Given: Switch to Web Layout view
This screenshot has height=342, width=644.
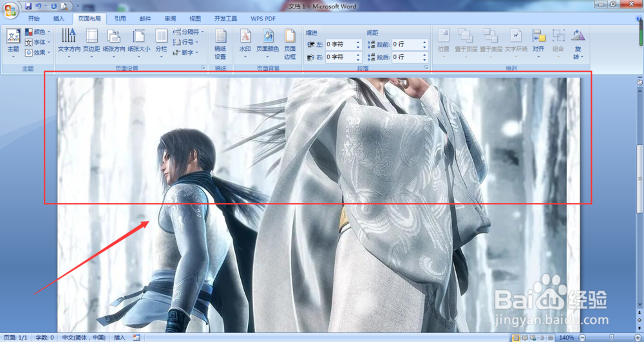Looking at the screenshot, I should pos(533,337).
